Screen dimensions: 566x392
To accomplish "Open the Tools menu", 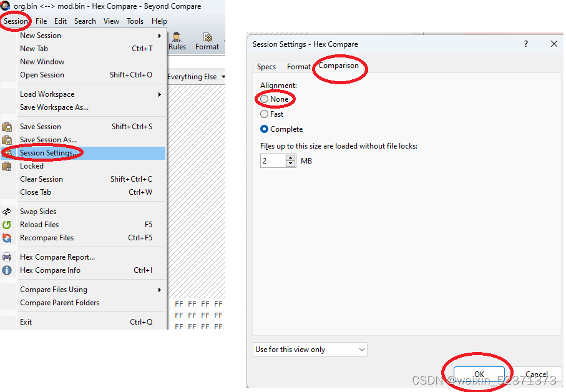I will 135,21.
